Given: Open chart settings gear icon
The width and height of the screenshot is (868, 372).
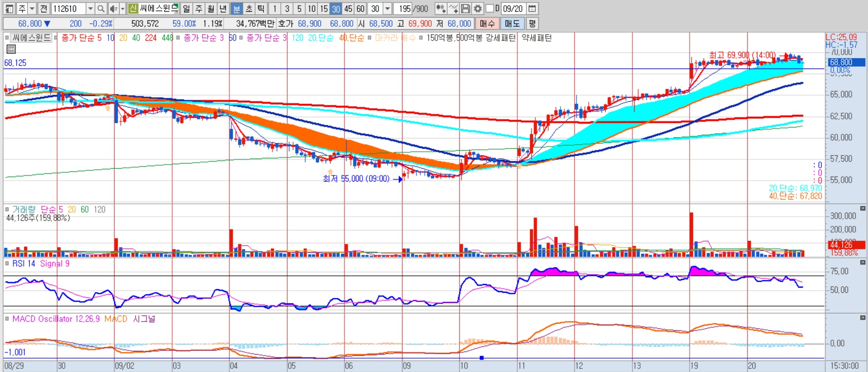Looking at the screenshot, I should (478, 9).
